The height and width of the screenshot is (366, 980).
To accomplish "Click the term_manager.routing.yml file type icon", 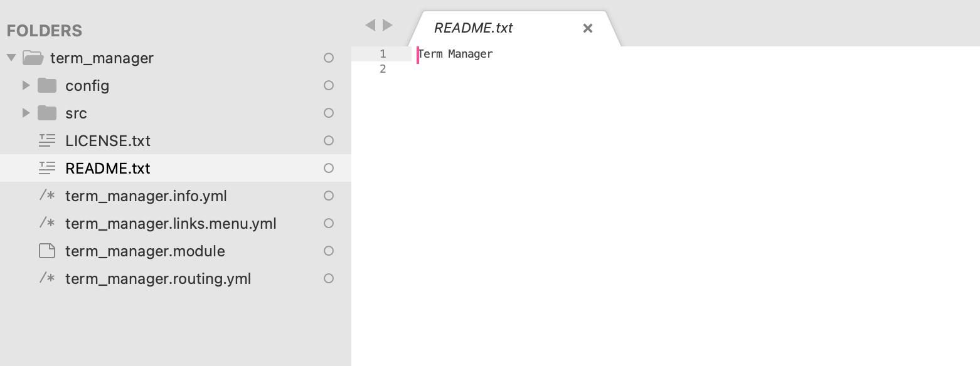I will pos(47,278).
